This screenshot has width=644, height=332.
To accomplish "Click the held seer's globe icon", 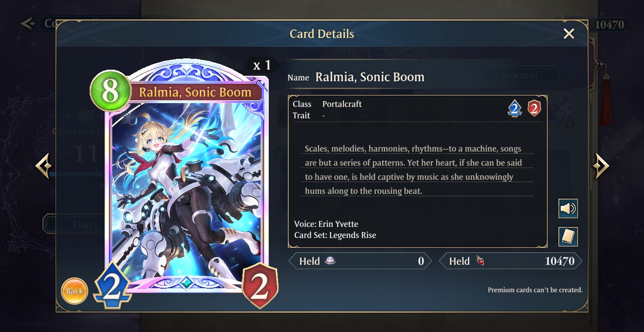I will click(330, 261).
